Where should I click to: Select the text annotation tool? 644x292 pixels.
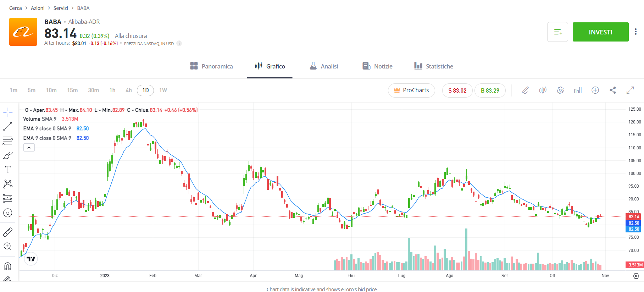(x=8, y=170)
